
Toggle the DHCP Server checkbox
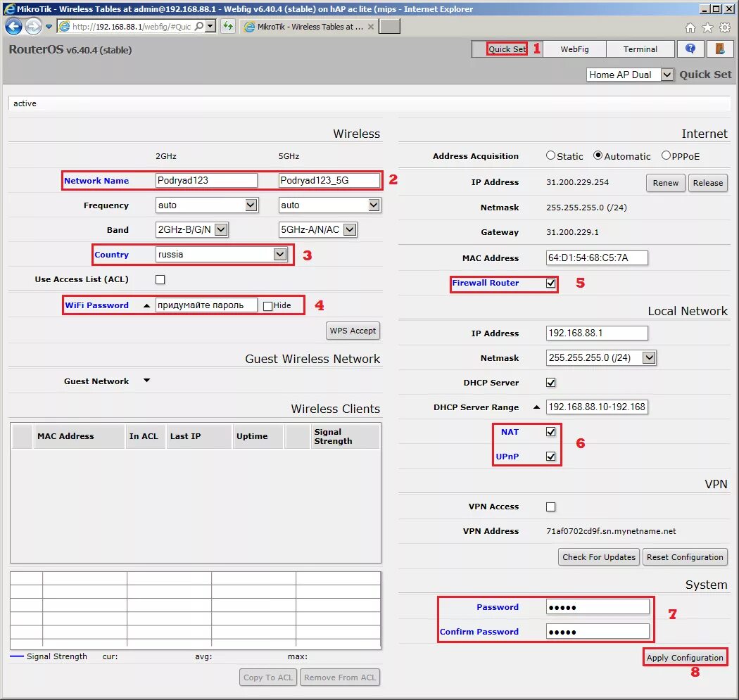pos(550,383)
